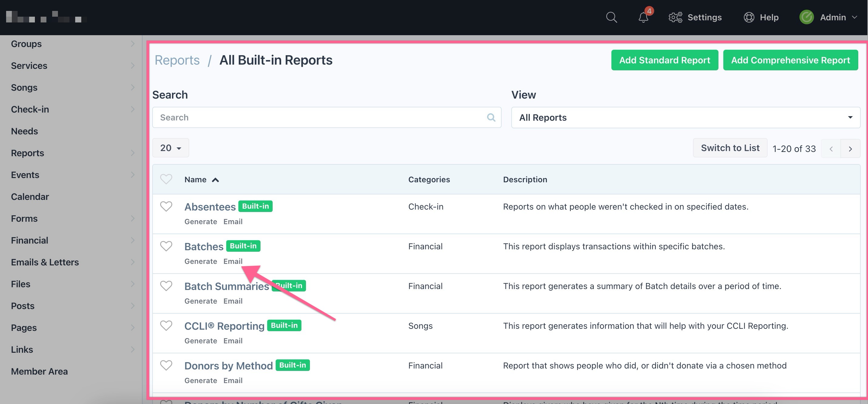
Task: Favorite the Batches report
Action: (166, 246)
